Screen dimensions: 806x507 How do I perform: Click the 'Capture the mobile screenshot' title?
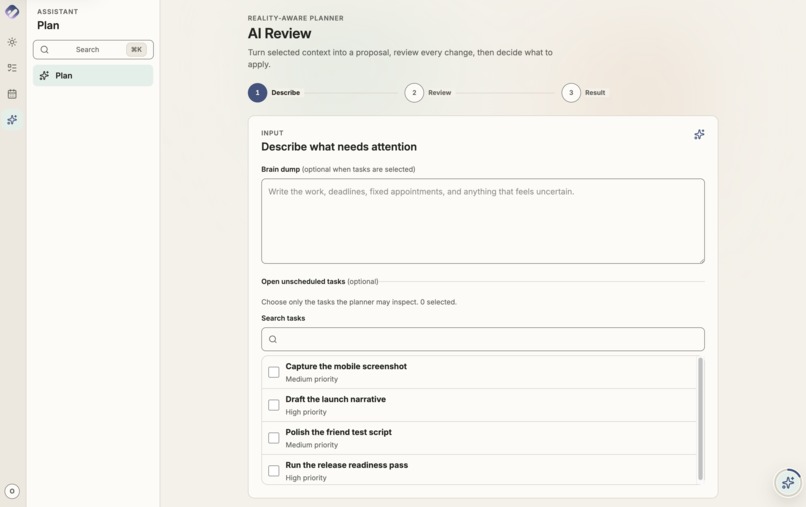click(x=346, y=366)
